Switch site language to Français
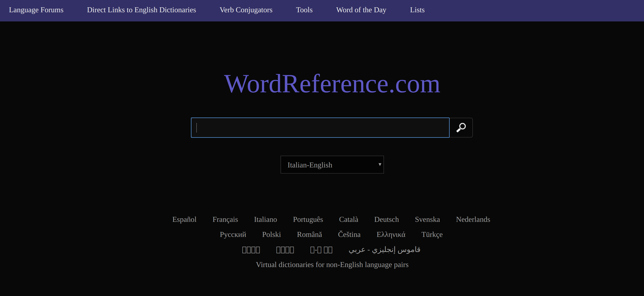Viewport: 644px width, 296px height. (225, 219)
